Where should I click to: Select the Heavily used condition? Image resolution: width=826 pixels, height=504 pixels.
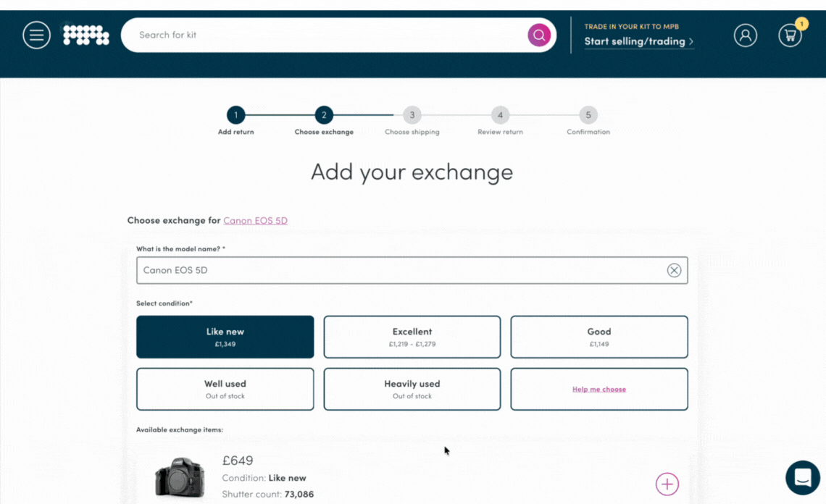412,389
